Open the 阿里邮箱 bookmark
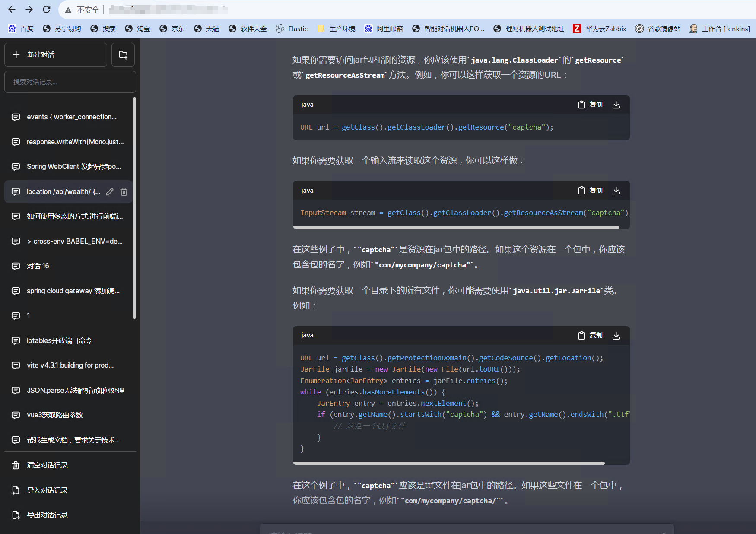Viewport: 756px width, 534px height. pos(384,29)
